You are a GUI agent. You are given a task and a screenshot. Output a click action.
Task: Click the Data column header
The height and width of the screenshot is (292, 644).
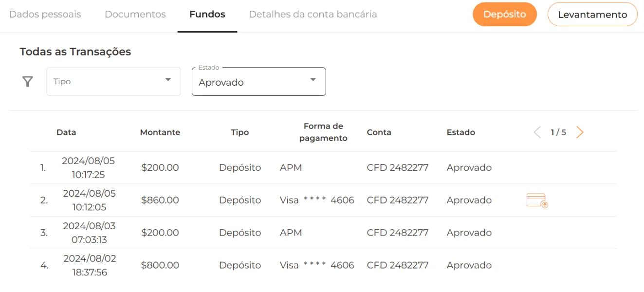pyautogui.click(x=66, y=132)
